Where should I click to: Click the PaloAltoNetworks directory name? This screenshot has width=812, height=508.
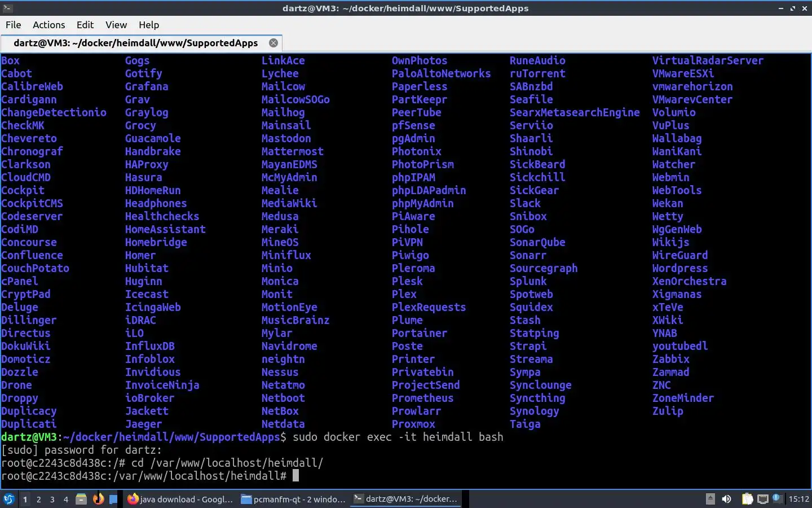[442, 73]
